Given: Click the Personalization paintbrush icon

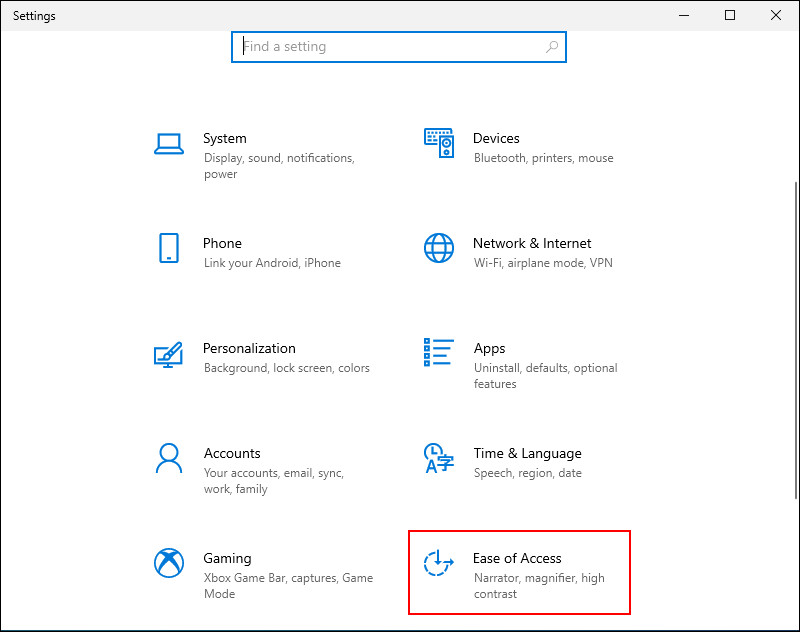Looking at the screenshot, I should (168, 354).
